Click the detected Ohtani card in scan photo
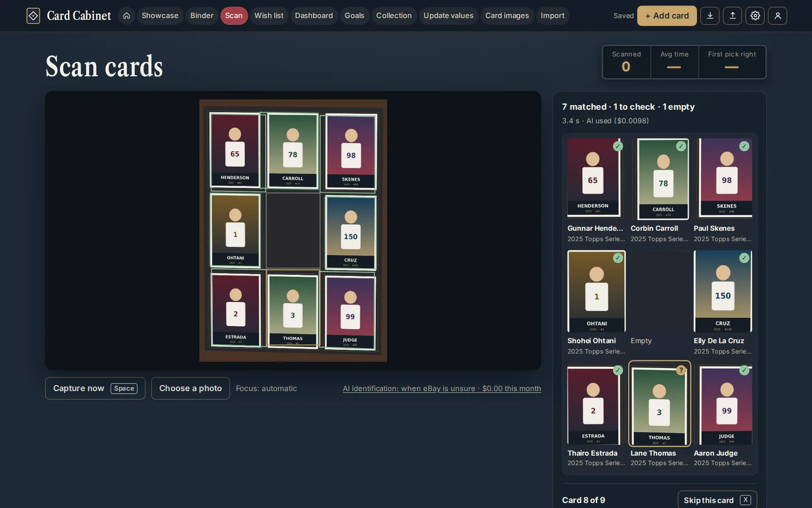 (235, 231)
